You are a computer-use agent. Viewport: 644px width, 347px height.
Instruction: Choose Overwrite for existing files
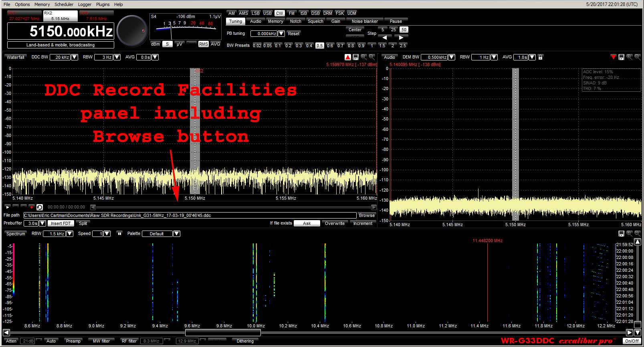[335, 223]
